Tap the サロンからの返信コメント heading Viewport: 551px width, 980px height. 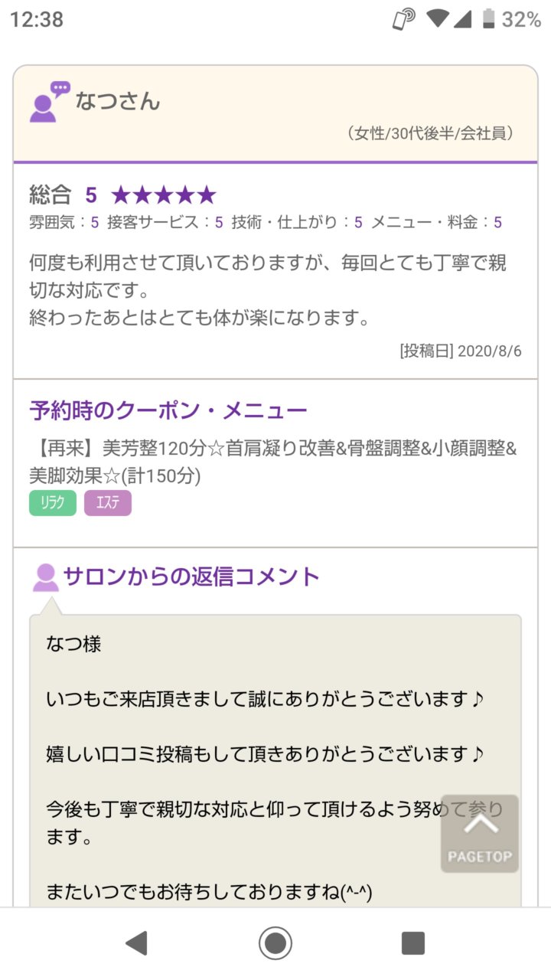[x=191, y=576]
